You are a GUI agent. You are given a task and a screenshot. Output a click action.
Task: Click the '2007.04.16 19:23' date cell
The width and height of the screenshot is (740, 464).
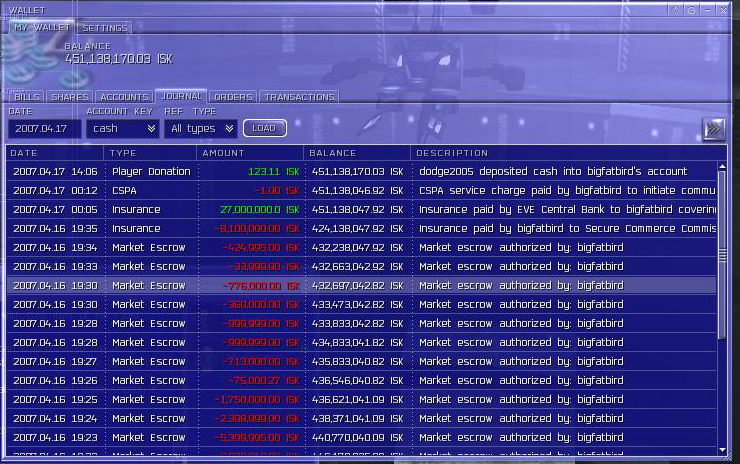pyautogui.click(x=55, y=438)
